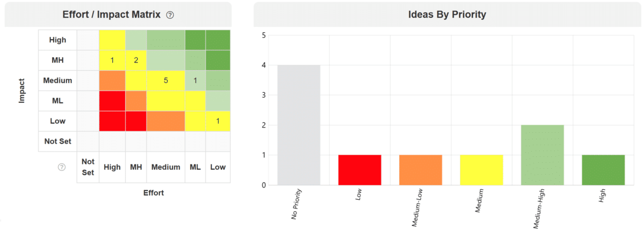Viewport: 644px width, 233px height.
Task: Click the gray No Priority bar
Action: pyautogui.click(x=299, y=125)
